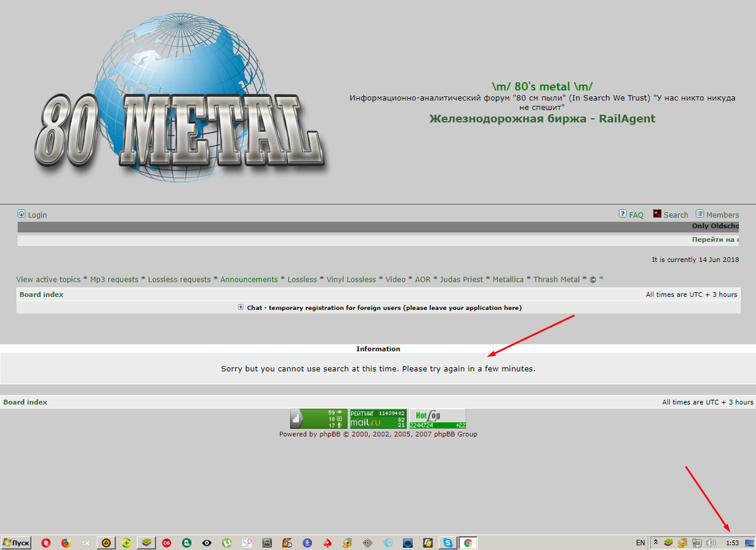
Task: Open the Announcements section
Action: (249, 279)
